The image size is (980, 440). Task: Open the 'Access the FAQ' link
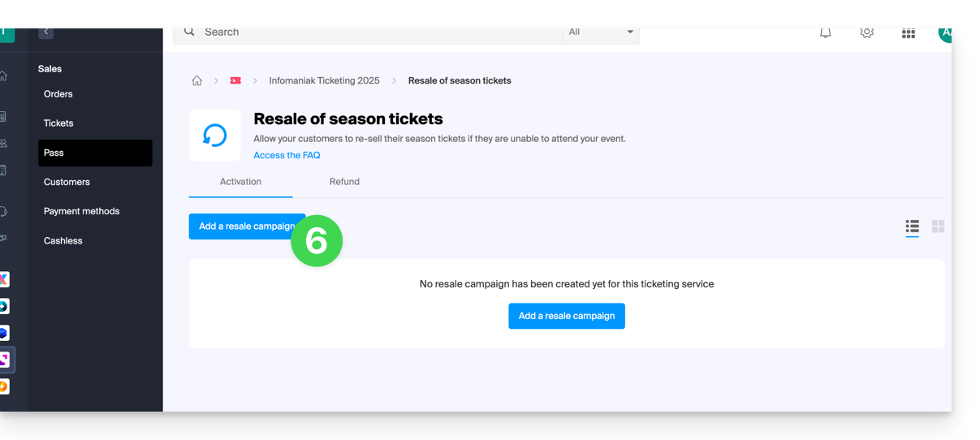click(287, 155)
